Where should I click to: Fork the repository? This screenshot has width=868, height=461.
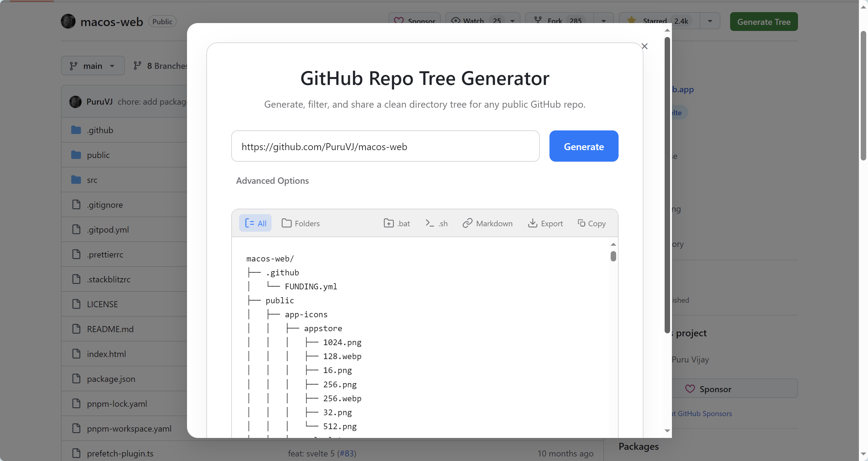pyautogui.click(x=559, y=21)
